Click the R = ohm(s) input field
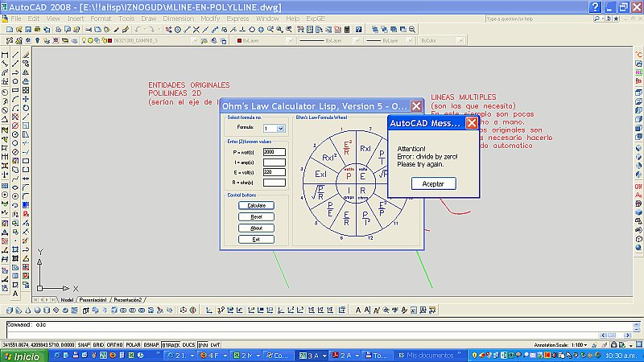644x362 pixels. click(275, 183)
